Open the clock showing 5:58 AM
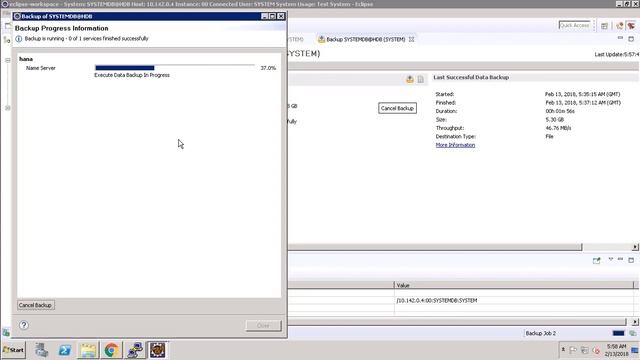Image resolution: width=640 pixels, height=360 pixels. (616, 350)
